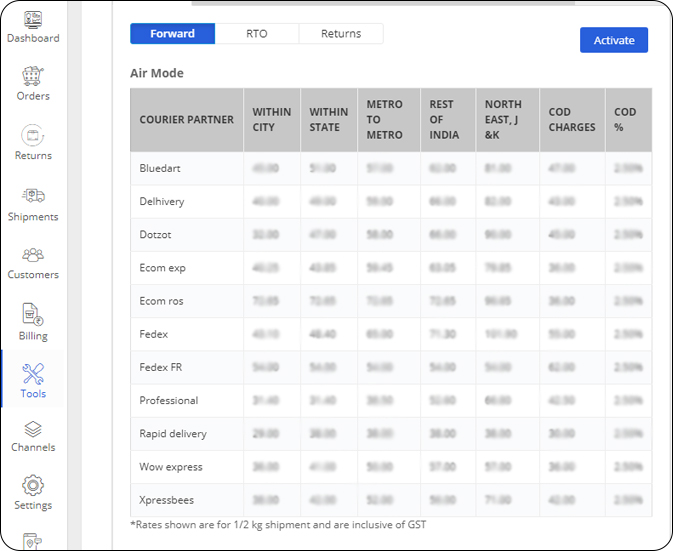Switch to the RTO tab

coord(257,33)
